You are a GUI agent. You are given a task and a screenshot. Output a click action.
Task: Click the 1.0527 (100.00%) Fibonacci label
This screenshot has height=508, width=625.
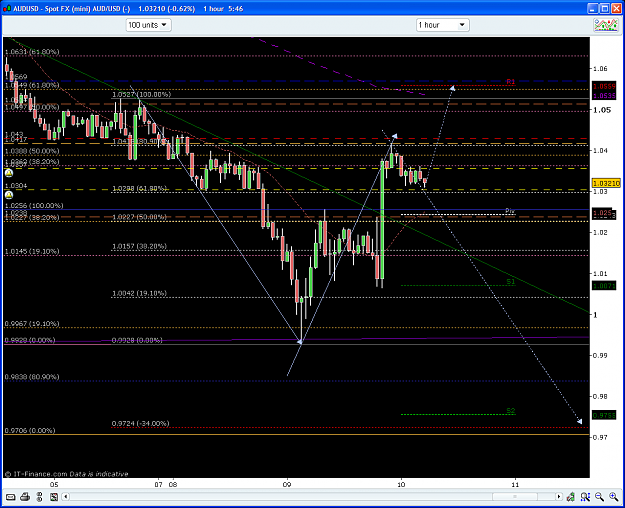point(142,95)
